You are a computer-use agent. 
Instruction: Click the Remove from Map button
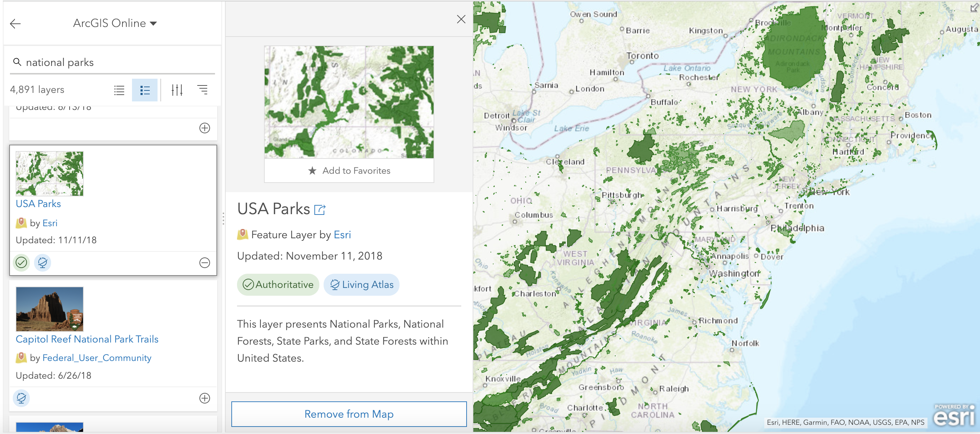(349, 414)
